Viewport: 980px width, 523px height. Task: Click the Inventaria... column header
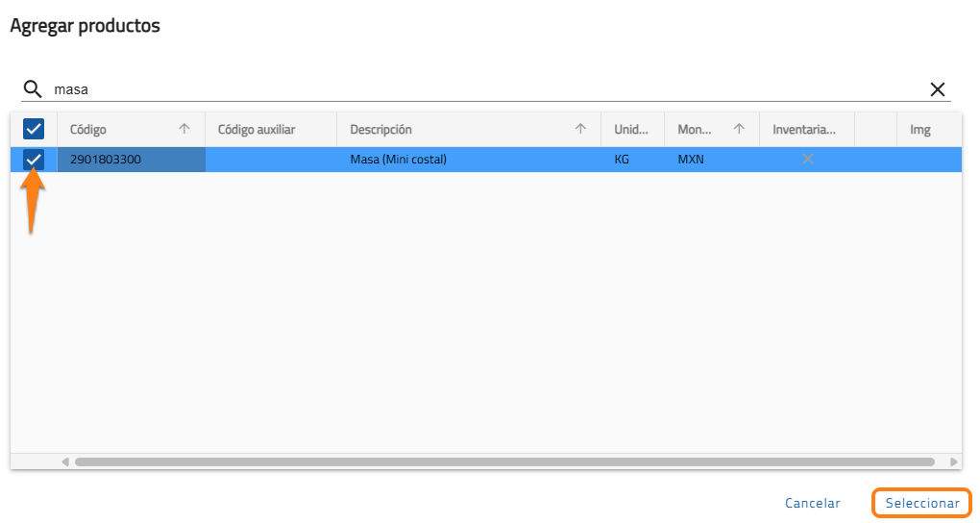point(804,130)
